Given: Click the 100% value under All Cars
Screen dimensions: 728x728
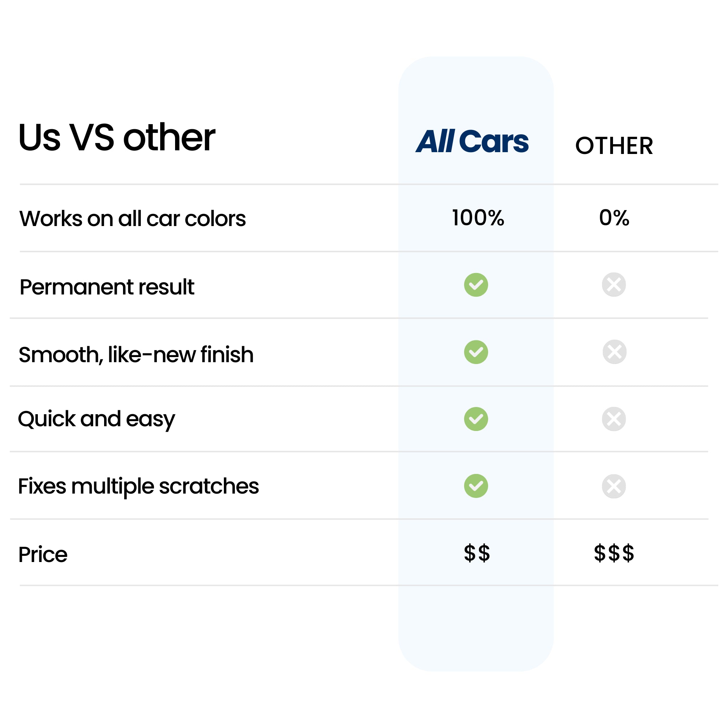Looking at the screenshot, I should click(478, 218).
